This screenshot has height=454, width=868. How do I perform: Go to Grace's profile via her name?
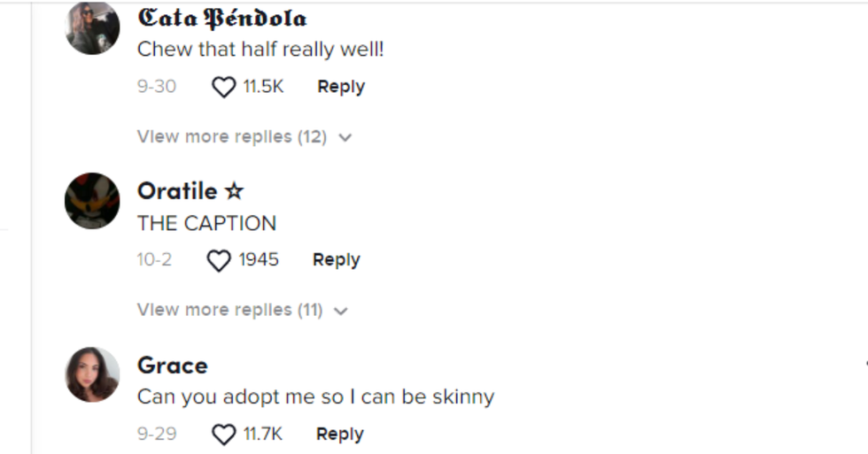pyautogui.click(x=173, y=366)
